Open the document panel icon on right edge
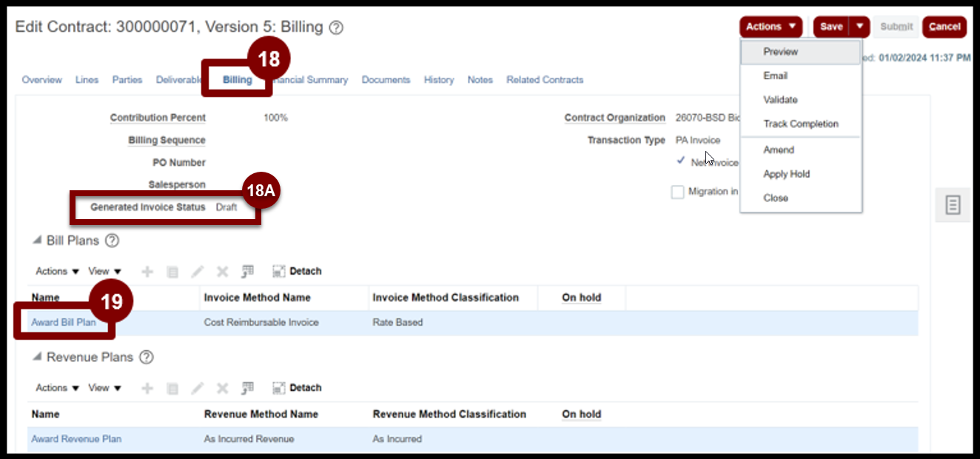 pyautogui.click(x=953, y=205)
